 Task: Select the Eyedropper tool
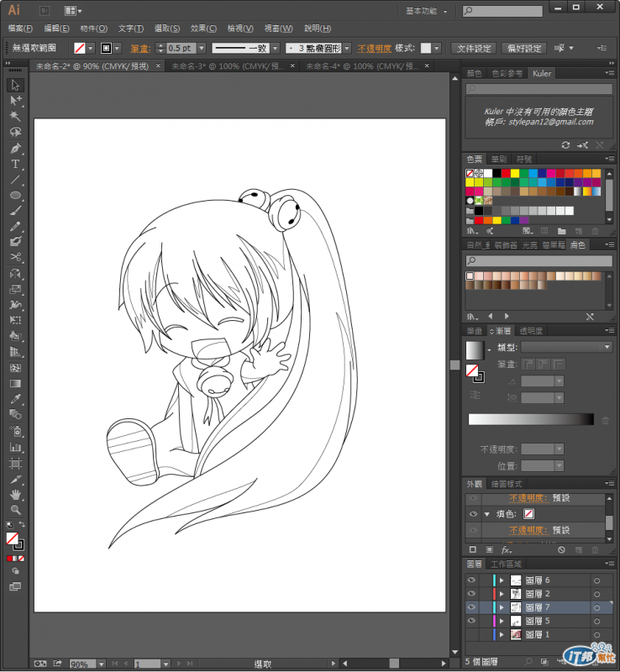point(15,399)
